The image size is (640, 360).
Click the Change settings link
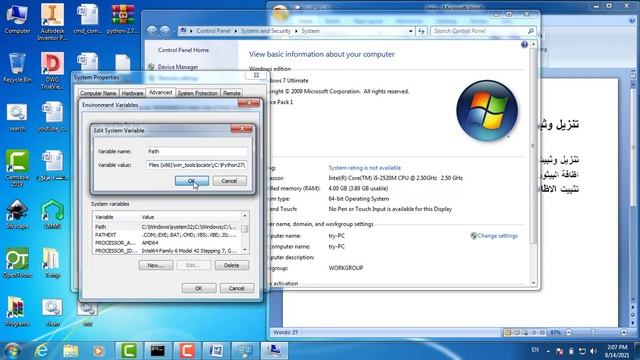tap(497, 236)
